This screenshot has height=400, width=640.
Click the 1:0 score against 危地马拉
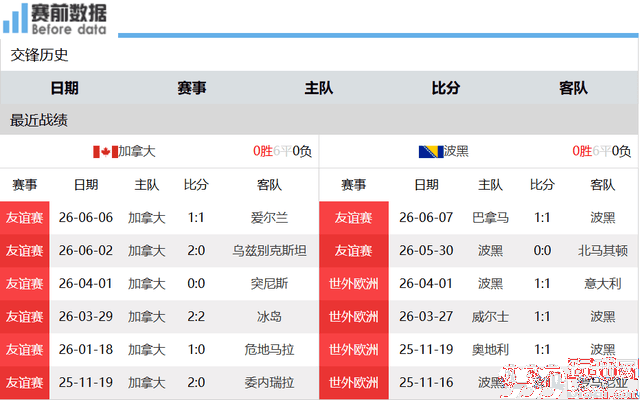(196, 349)
